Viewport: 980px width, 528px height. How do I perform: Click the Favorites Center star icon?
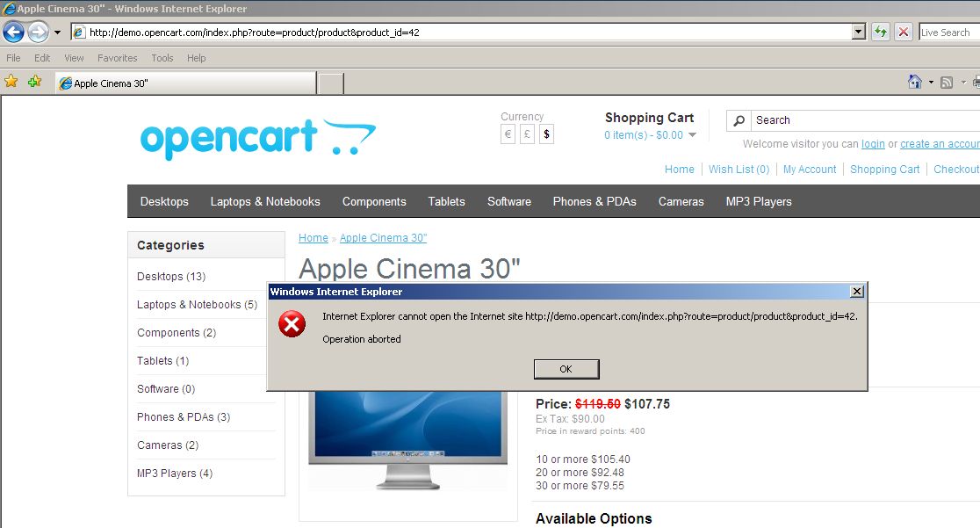(x=11, y=82)
